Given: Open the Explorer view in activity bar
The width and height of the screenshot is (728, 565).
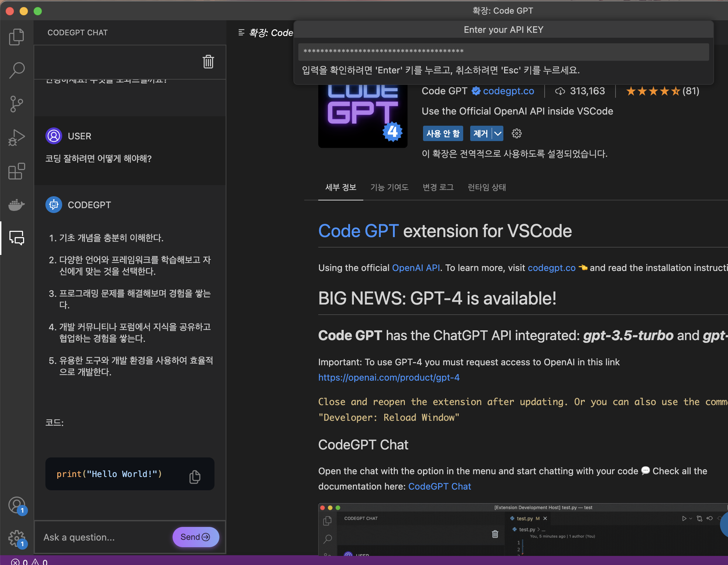Looking at the screenshot, I should point(16,37).
